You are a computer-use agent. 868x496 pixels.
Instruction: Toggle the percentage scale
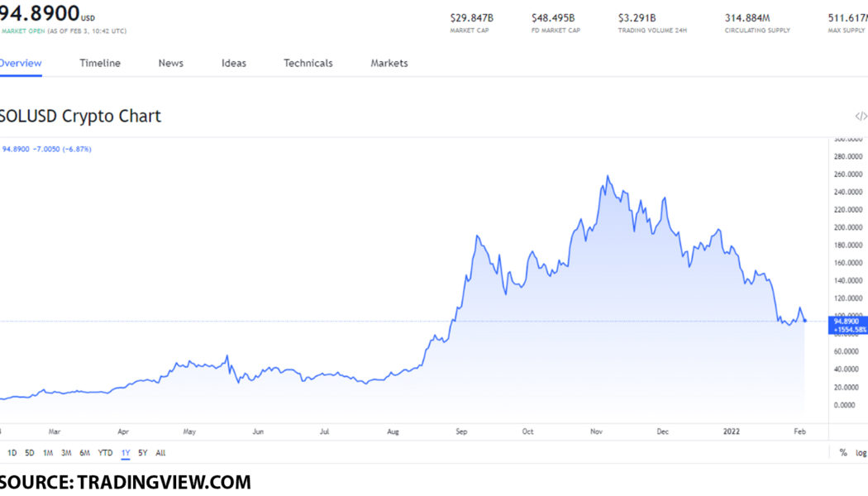coord(842,453)
